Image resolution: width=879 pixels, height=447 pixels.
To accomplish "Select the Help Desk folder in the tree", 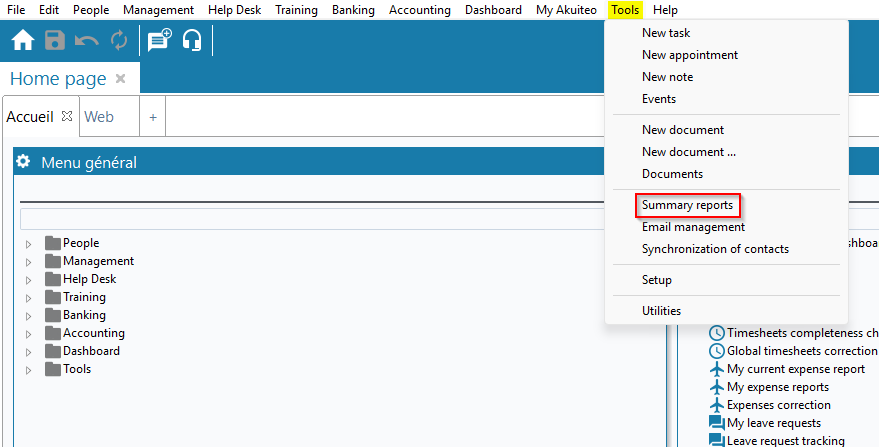I will tap(89, 279).
